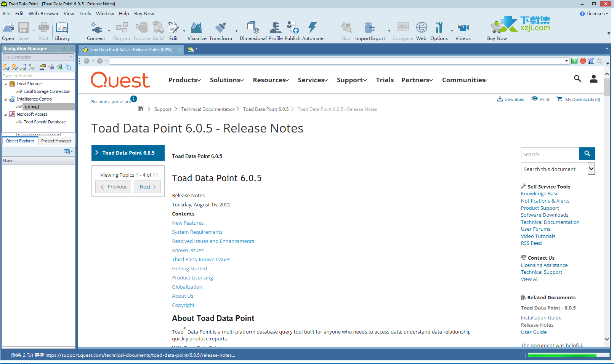Open the Window menu
Viewport: 614px width, 364px height.
tap(105, 14)
